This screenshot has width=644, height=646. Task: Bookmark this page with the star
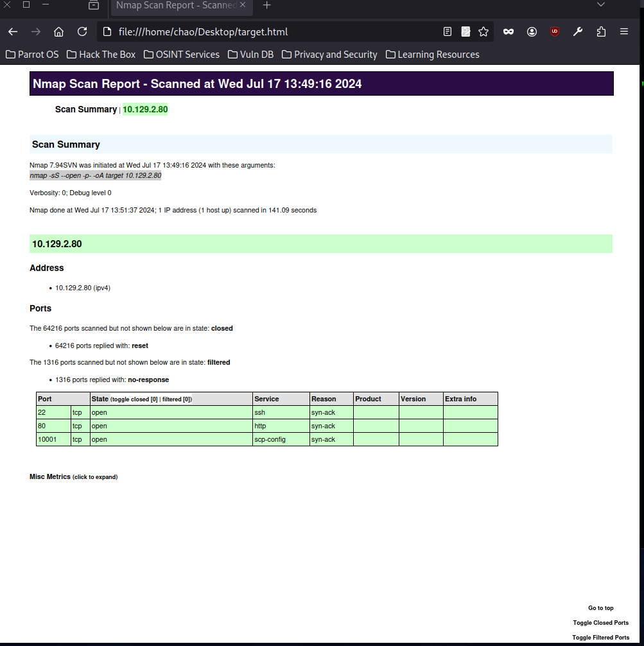483,31
